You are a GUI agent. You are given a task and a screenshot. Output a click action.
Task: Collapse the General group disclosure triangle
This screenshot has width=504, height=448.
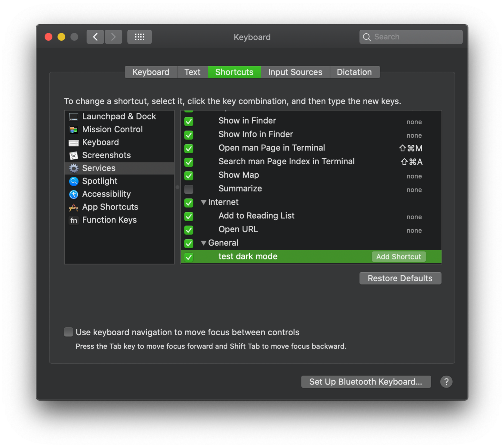click(x=203, y=243)
